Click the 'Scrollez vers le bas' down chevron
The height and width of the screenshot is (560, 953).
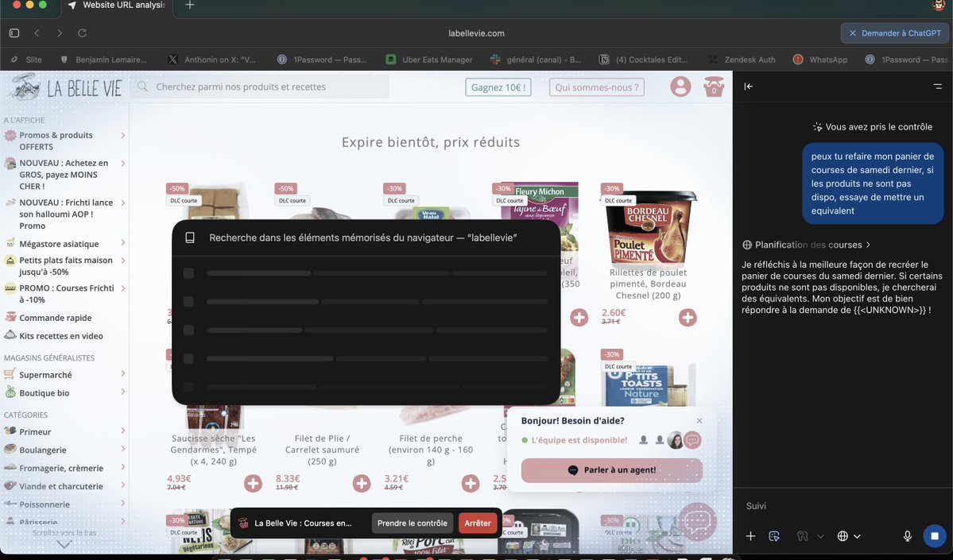pos(64,545)
